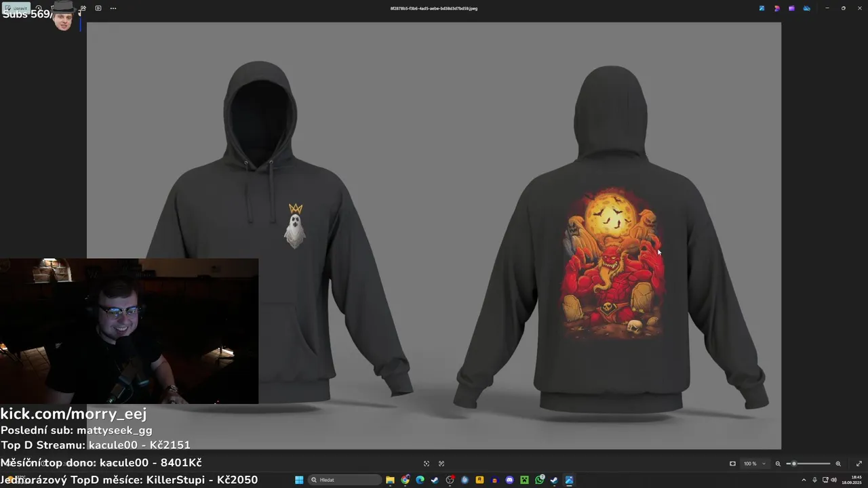The height and width of the screenshot is (488, 868).
Task: Open the first Steam icon in taskbar
Action: tap(435, 480)
